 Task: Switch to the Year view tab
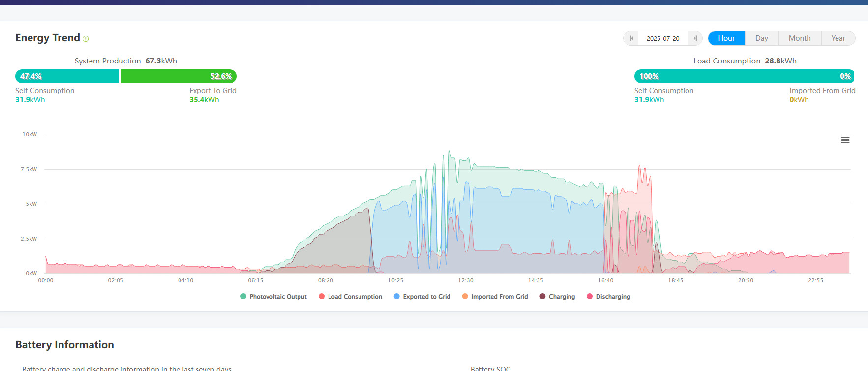(838, 38)
